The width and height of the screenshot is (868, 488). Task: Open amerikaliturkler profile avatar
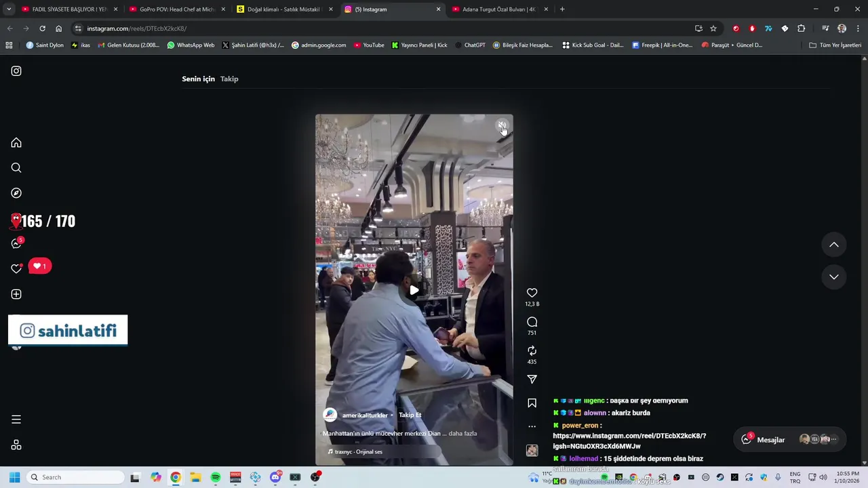[330, 415]
